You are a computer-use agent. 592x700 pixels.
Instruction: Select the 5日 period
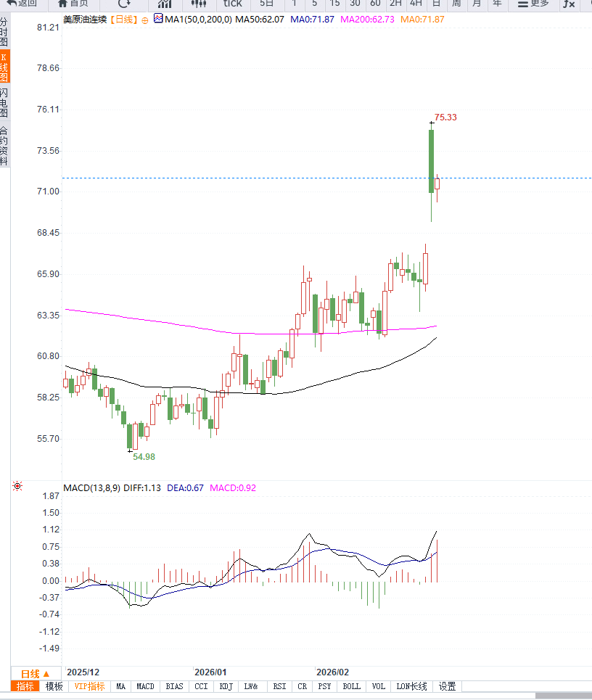[266, 4]
